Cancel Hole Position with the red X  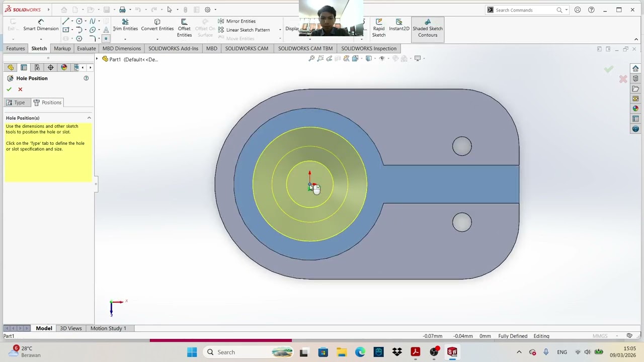tap(20, 89)
